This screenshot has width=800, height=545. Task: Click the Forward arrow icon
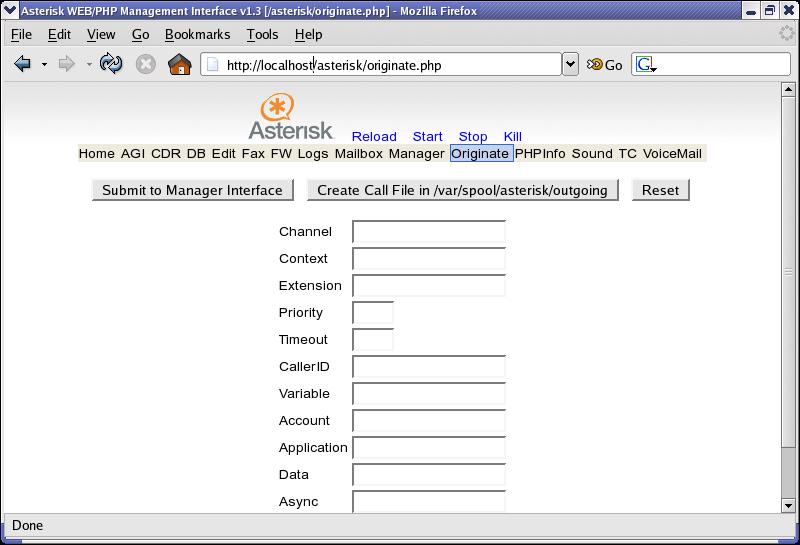pyautogui.click(x=67, y=65)
